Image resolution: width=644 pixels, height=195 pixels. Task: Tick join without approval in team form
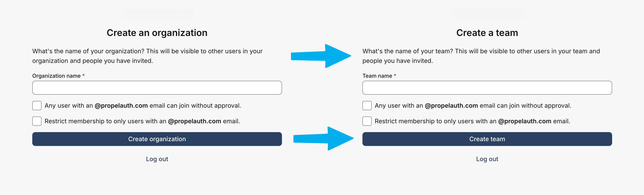click(367, 106)
